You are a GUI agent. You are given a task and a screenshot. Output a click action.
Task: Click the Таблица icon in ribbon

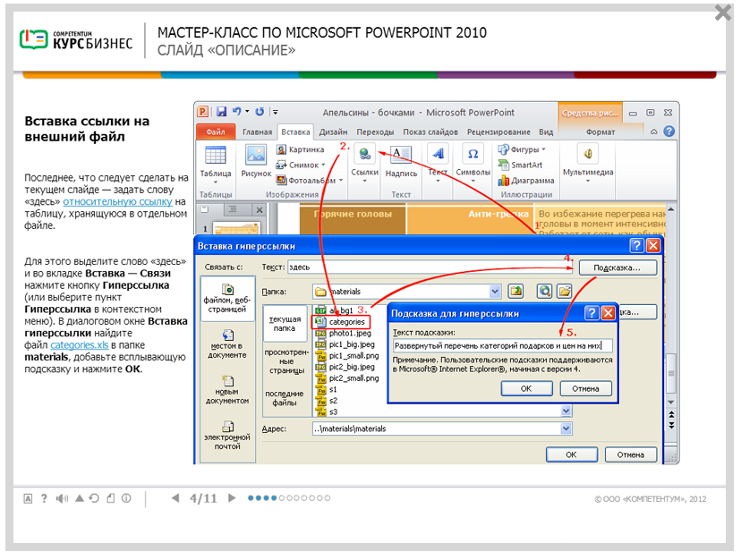216,155
